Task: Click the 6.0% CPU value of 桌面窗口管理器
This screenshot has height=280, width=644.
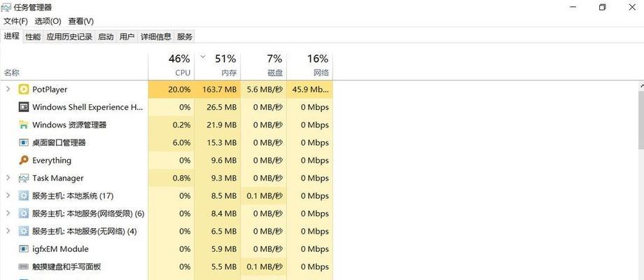Action: pos(182,143)
